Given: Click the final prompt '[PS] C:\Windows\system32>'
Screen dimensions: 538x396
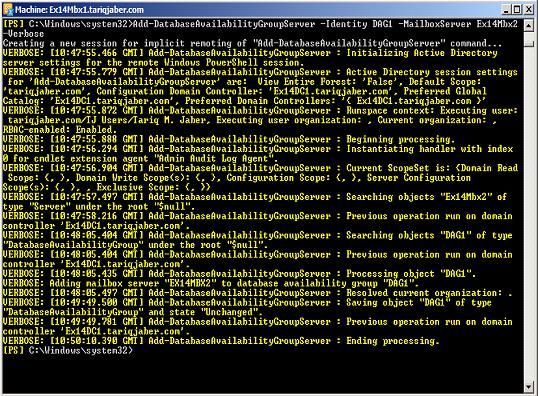Looking at the screenshot, I should click(x=68, y=351).
